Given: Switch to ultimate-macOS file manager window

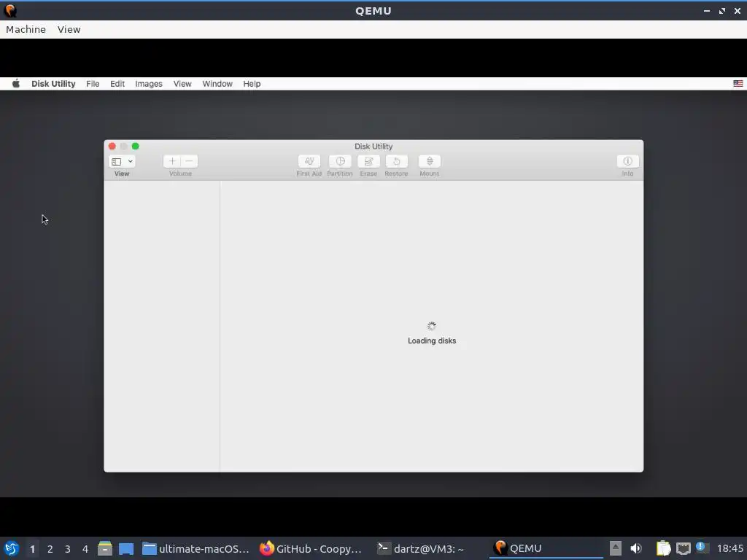Looking at the screenshot, I should [x=196, y=548].
